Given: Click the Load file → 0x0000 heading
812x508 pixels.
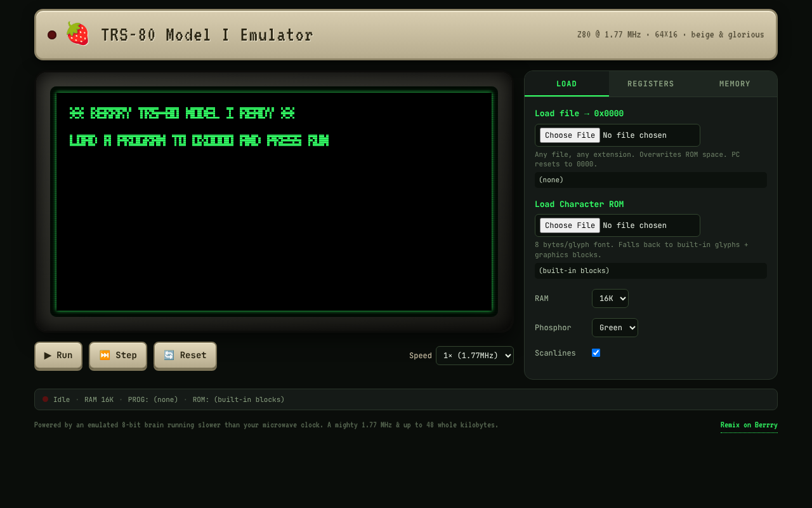Looking at the screenshot, I should pyautogui.click(x=579, y=114).
